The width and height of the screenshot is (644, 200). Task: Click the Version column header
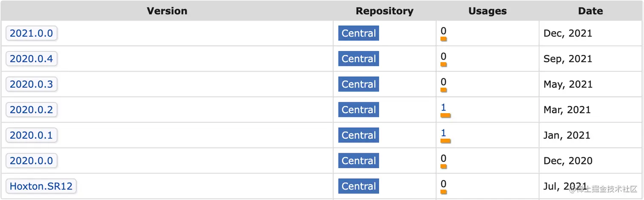point(167,11)
